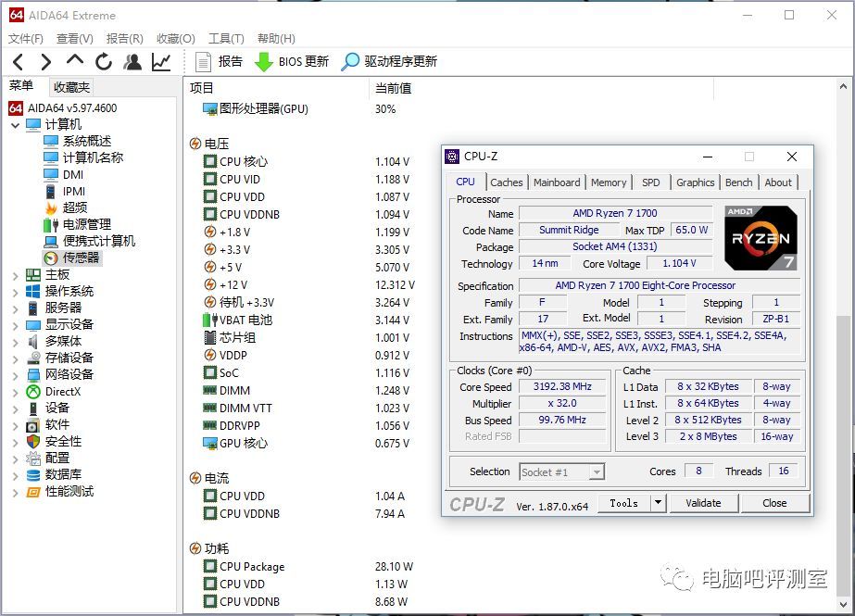
Task: Open the 文件(F) menu
Action: pyautogui.click(x=26, y=39)
